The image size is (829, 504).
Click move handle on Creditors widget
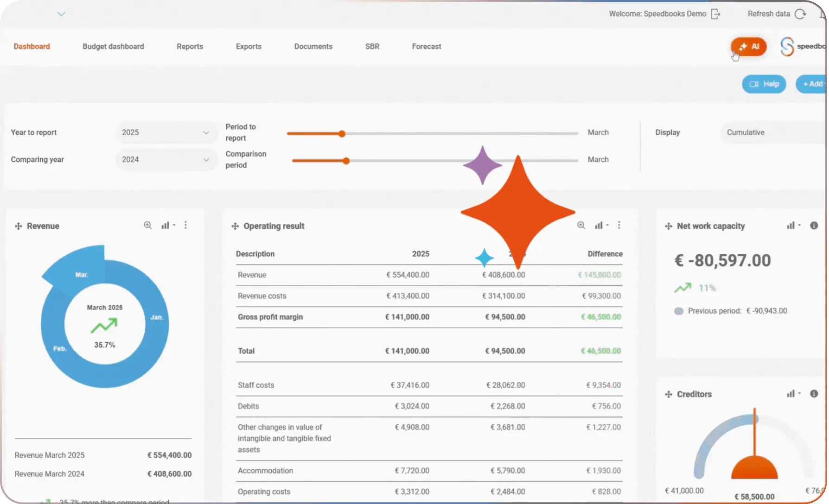click(669, 394)
